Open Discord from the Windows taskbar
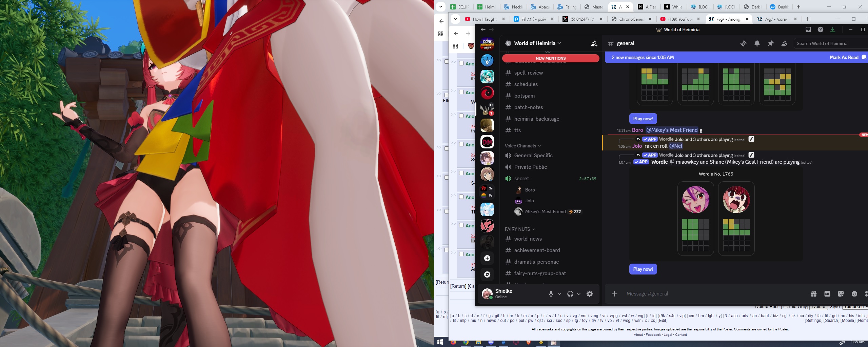The height and width of the screenshot is (347, 868). coord(491,343)
